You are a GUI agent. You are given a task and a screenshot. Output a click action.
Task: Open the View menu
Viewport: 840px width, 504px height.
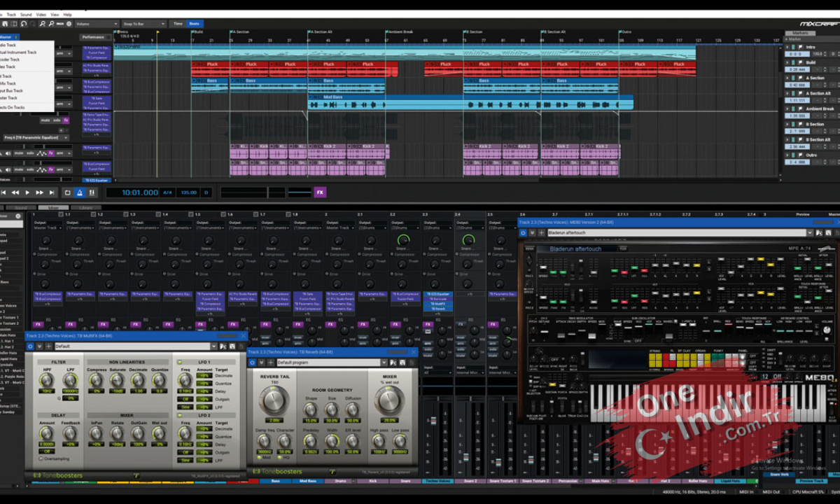[x=55, y=14]
